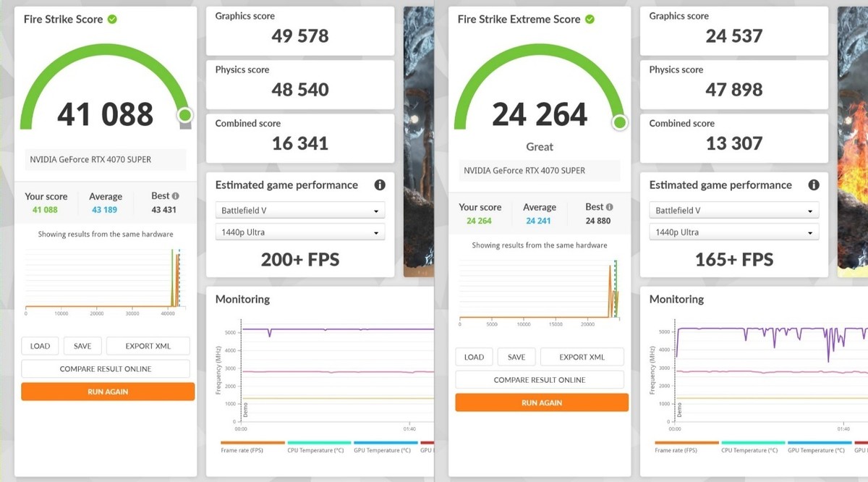Viewport: 868px width, 482px height.
Task: Click the teal CPU Temperature legend swatch in Extreme monitoring
Action: click(752, 442)
